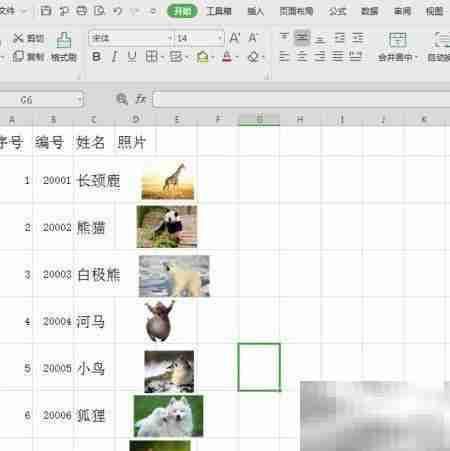Expand the clear formatting dropdown arrow
Image resolution: width=450 pixels, height=451 pixels.
(263, 57)
